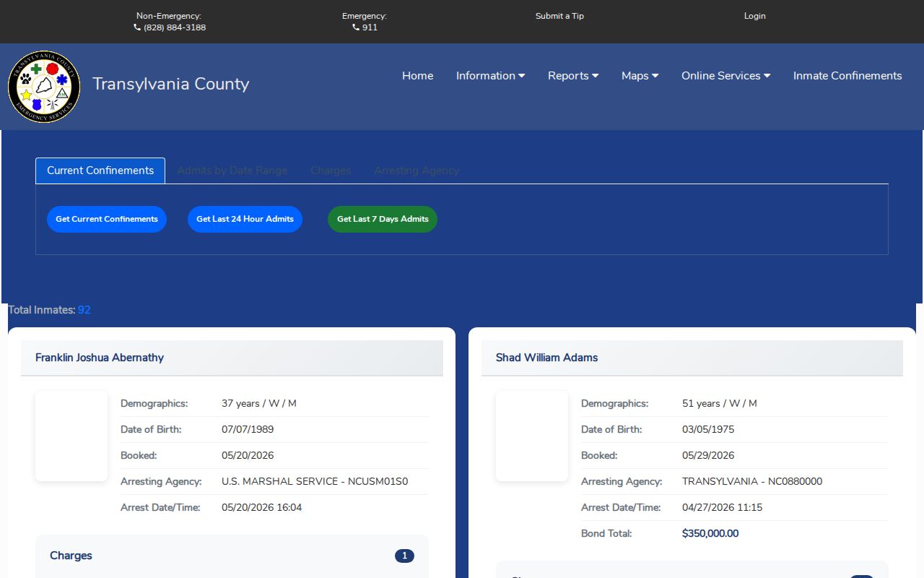Open the Maps dropdown menu

[640, 76]
